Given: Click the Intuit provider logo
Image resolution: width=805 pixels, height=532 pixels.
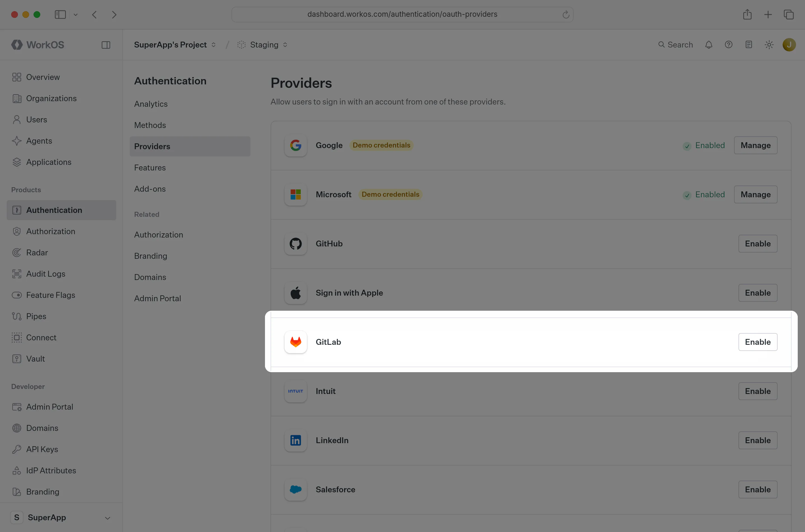Looking at the screenshot, I should click(x=296, y=391).
